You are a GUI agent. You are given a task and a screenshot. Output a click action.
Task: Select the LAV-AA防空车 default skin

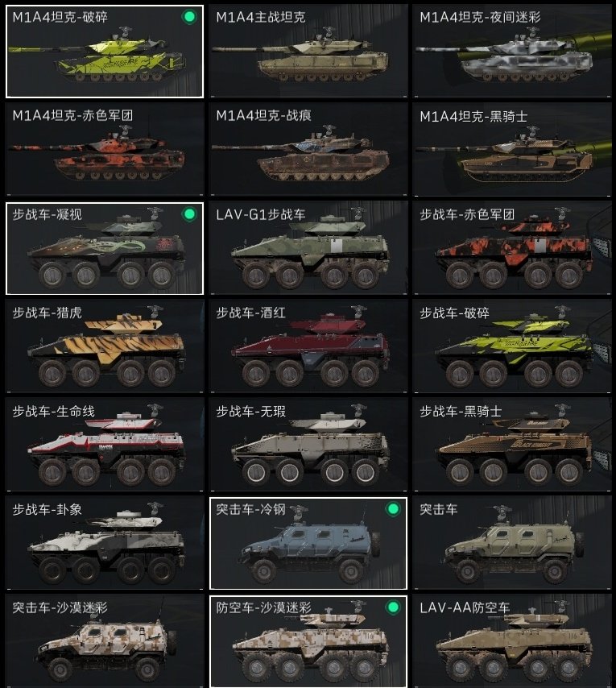[511, 641]
